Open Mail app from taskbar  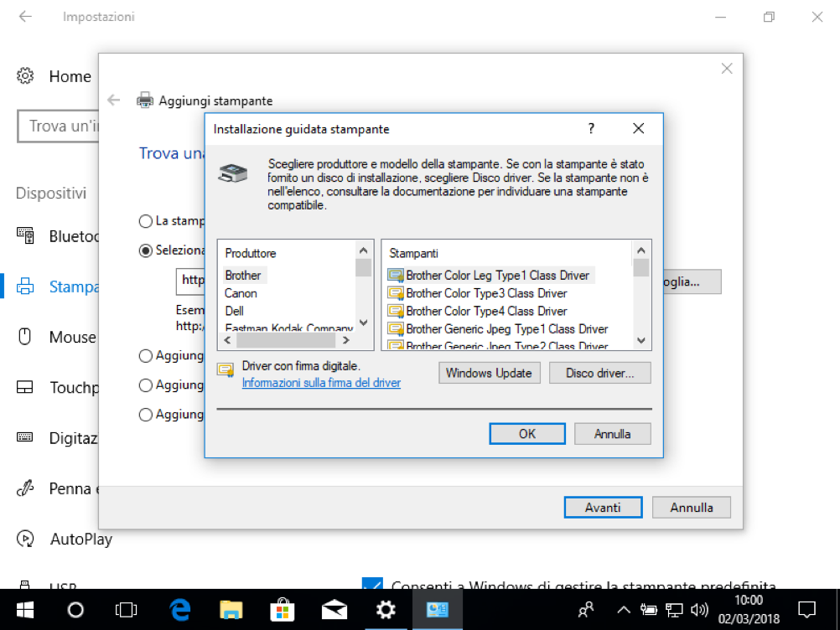point(334,610)
